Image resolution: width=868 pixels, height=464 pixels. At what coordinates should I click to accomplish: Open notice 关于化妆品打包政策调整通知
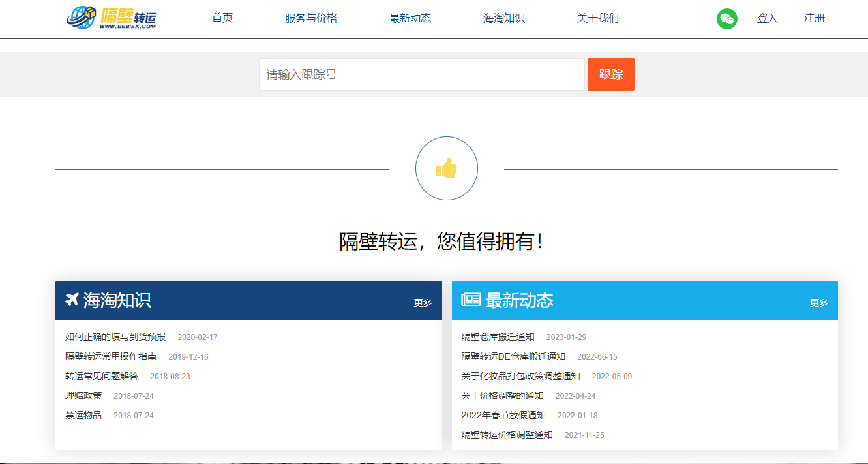click(x=521, y=376)
